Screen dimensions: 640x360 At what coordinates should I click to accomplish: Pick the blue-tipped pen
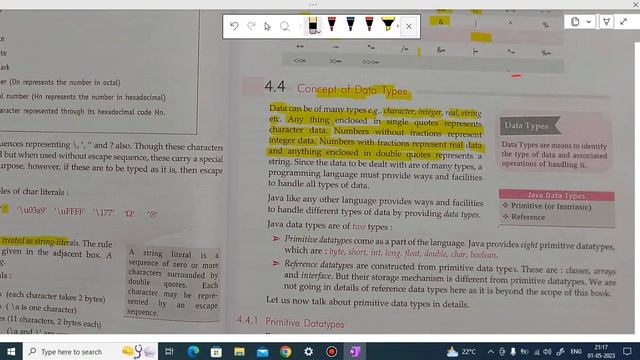[x=350, y=24]
